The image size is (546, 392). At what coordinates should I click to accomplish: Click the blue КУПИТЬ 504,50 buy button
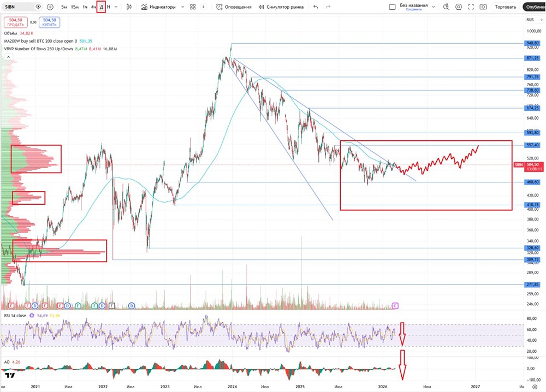pos(50,22)
